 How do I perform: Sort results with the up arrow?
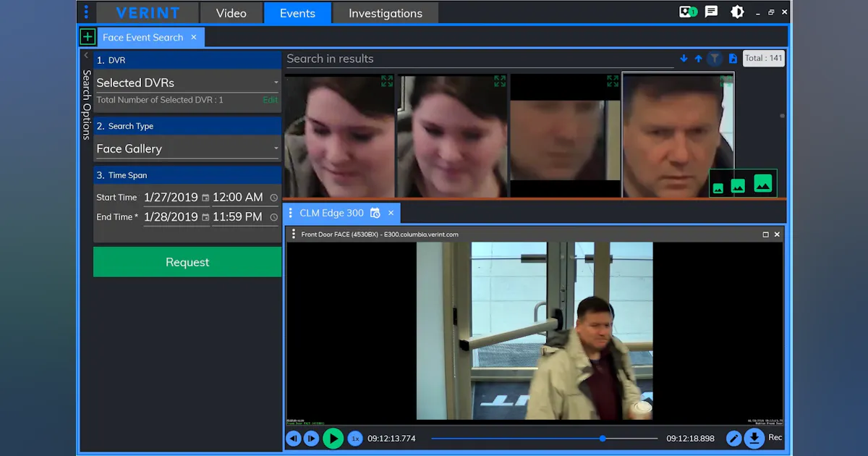698,59
